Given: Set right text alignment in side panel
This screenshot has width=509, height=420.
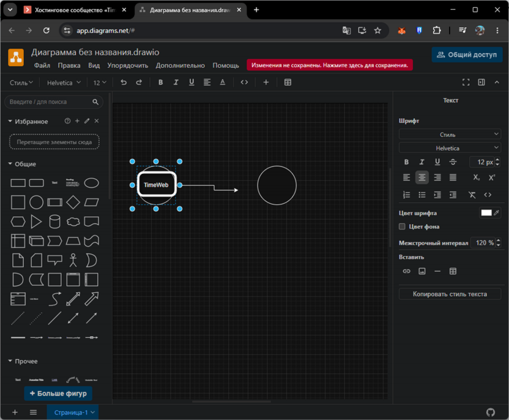Looking at the screenshot, I should [x=437, y=178].
